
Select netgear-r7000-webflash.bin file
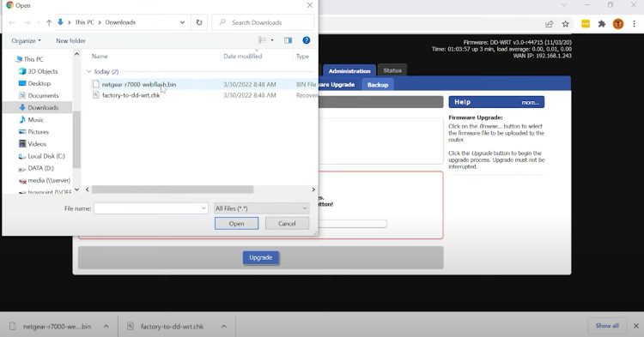click(139, 84)
